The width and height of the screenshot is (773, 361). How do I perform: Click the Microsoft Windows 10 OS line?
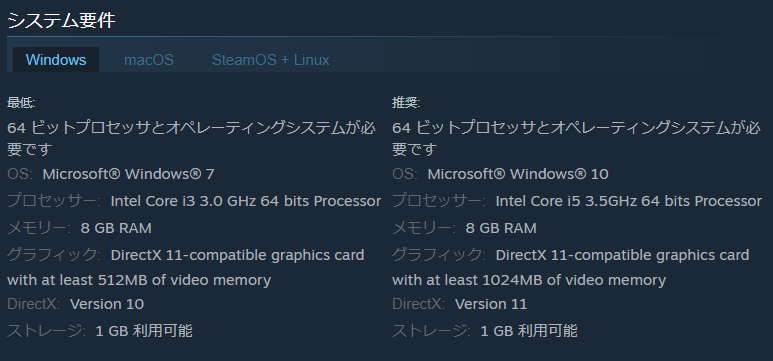point(500,174)
